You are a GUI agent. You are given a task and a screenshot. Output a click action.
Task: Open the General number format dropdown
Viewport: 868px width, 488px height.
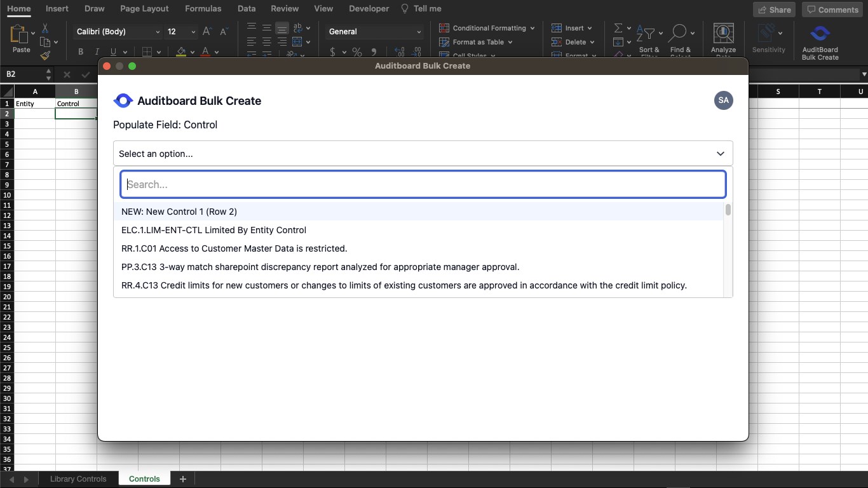tap(375, 32)
